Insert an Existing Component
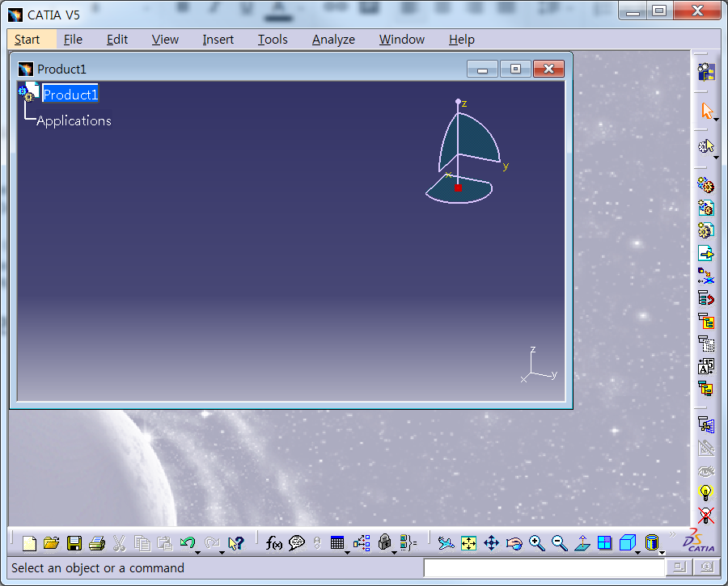Viewport: 728px width, 586px height. click(x=705, y=253)
